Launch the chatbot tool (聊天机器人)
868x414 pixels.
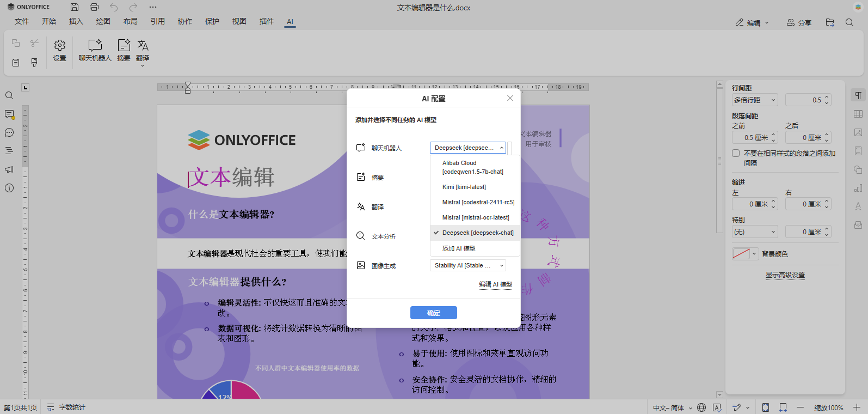(x=95, y=51)
